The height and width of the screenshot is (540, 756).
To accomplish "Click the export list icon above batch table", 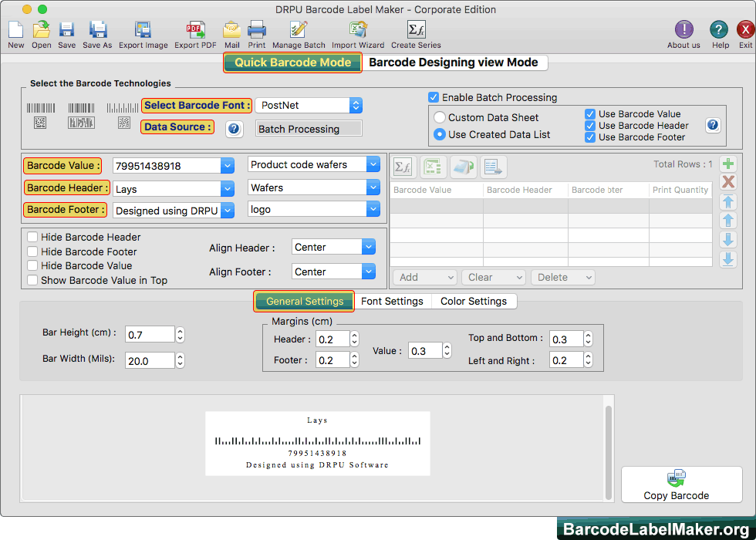I will 493,167.
